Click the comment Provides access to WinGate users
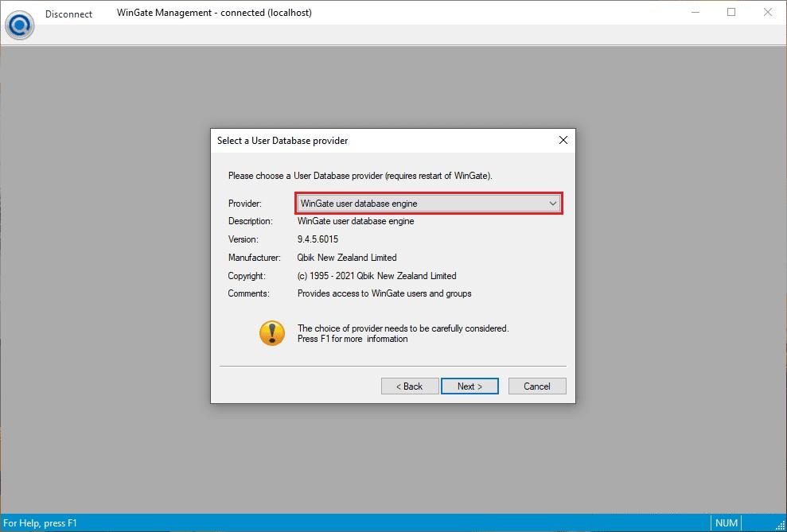The height and width of the screenshot is (532, 787). [384, 293]
